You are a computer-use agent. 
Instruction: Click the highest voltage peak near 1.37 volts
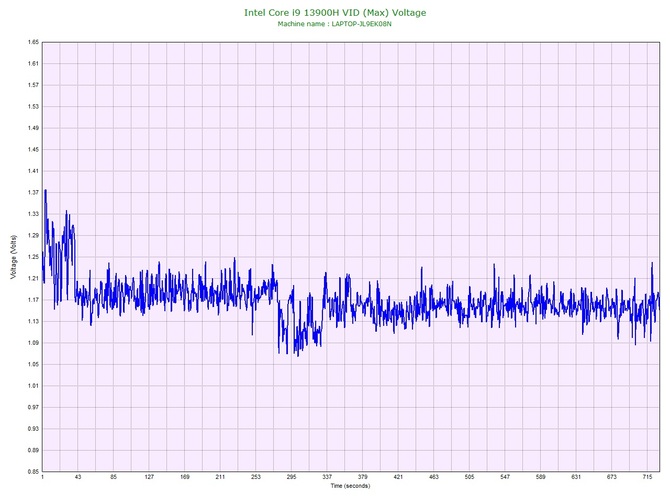45,190
